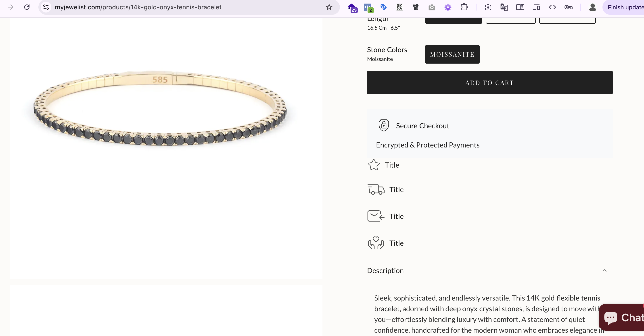Click the bookmark star icon
644x336 pixels.
[x=329, y=7]
